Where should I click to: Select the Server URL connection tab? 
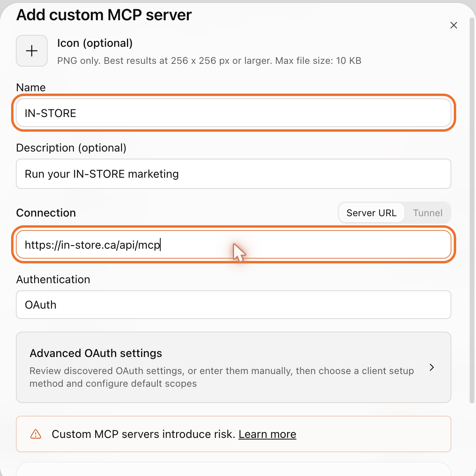tap(371, 213)
